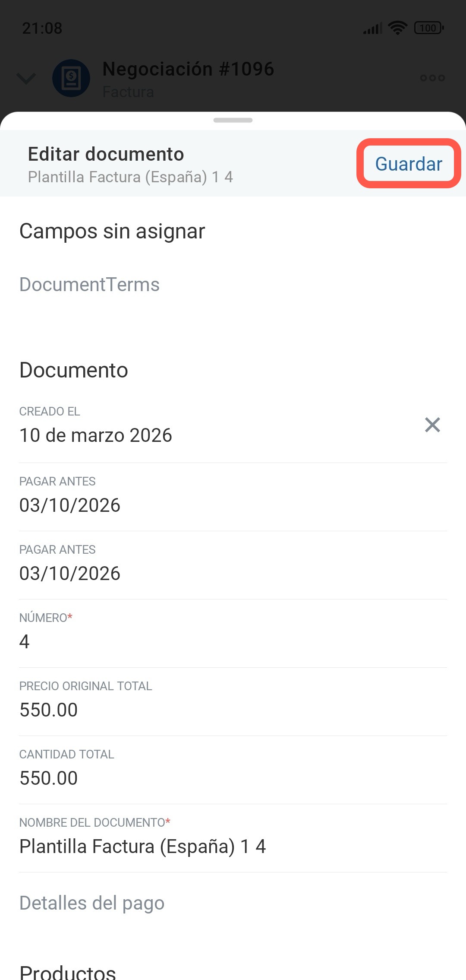Tap the DocumentTerms field
Screen dimensions: 466x980
pos(89,285)
